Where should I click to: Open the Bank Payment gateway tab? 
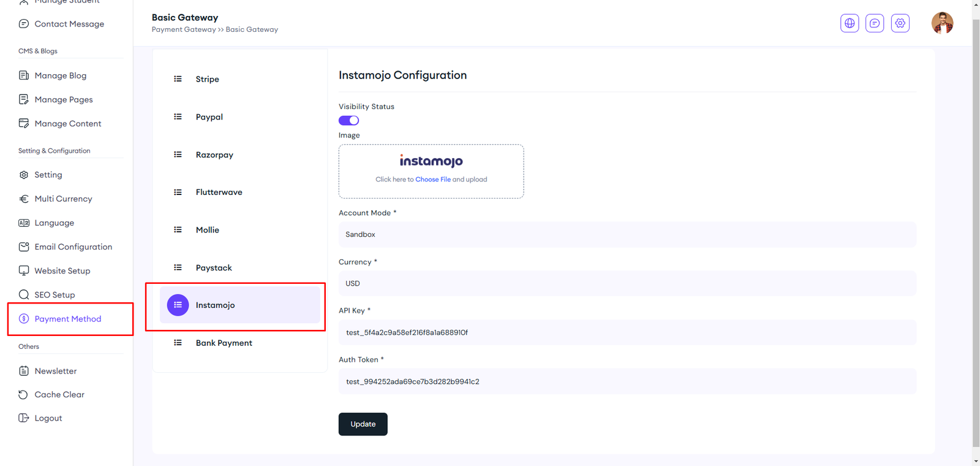click(224, 343)
